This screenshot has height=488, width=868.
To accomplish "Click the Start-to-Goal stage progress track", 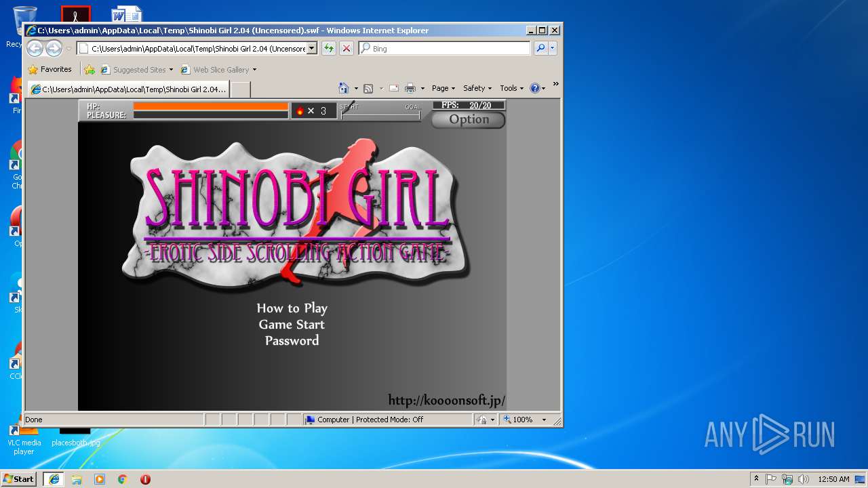I will (380, 115).
